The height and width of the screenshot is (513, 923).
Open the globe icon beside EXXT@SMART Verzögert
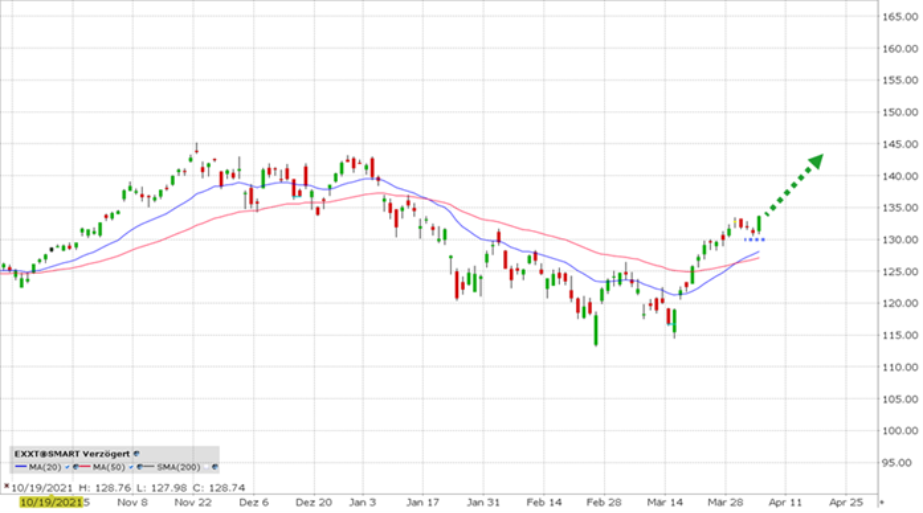pos(137,454)
